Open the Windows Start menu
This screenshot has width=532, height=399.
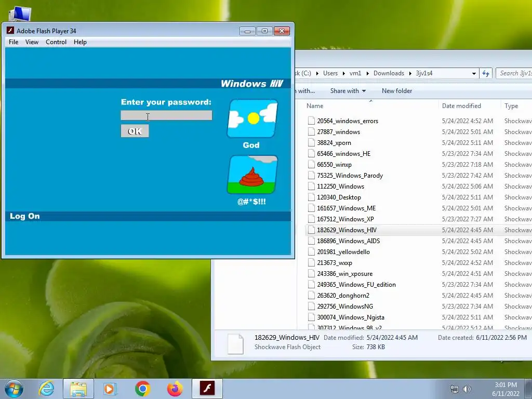point(14,389)
